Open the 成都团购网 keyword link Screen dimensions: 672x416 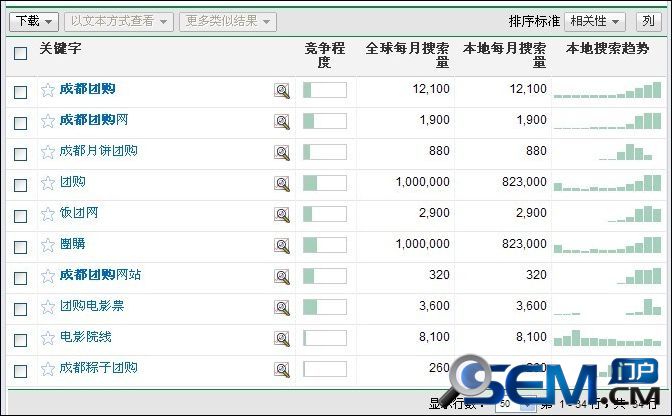pos(93,120)
